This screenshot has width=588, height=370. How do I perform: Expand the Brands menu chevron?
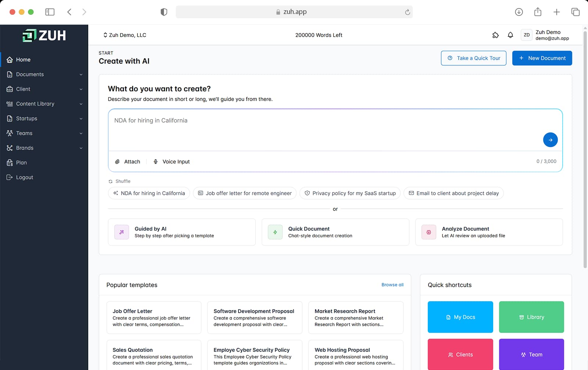[x=81, y=148]
